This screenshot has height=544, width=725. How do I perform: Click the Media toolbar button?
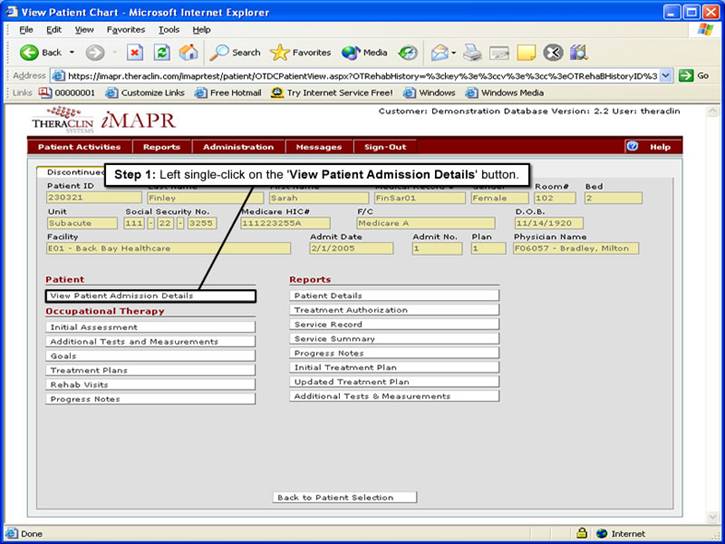[x=365, y=52]
